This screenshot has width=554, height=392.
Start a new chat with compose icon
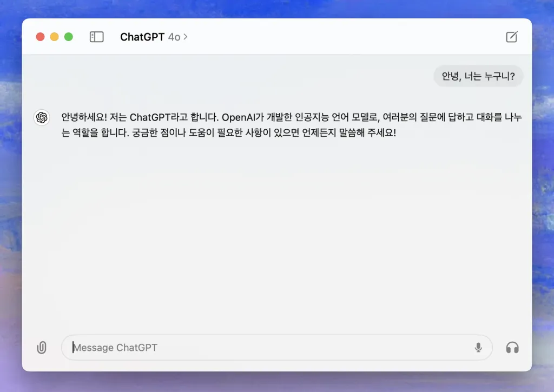point(512,37)
